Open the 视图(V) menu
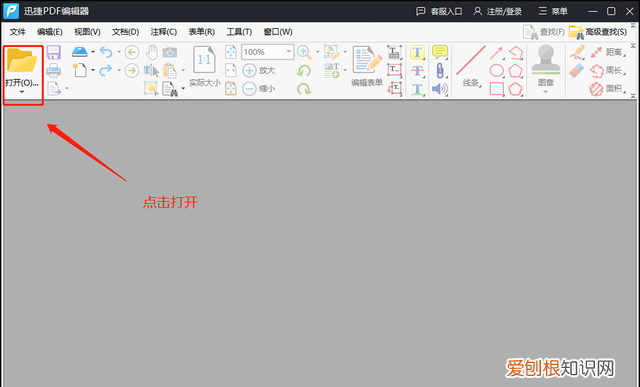The height and width of the screenshot is (387, 640). pos(87,32)
